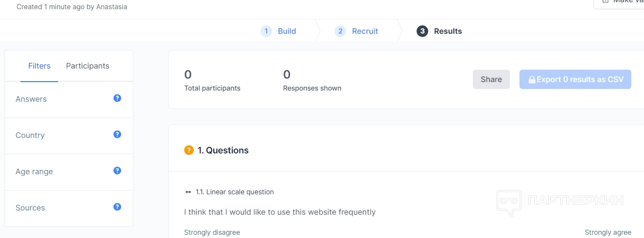Click the help icon beside Answers filter
Image resolution: width=644 pixels, height=238 pixels.
[x=117, y=98]
